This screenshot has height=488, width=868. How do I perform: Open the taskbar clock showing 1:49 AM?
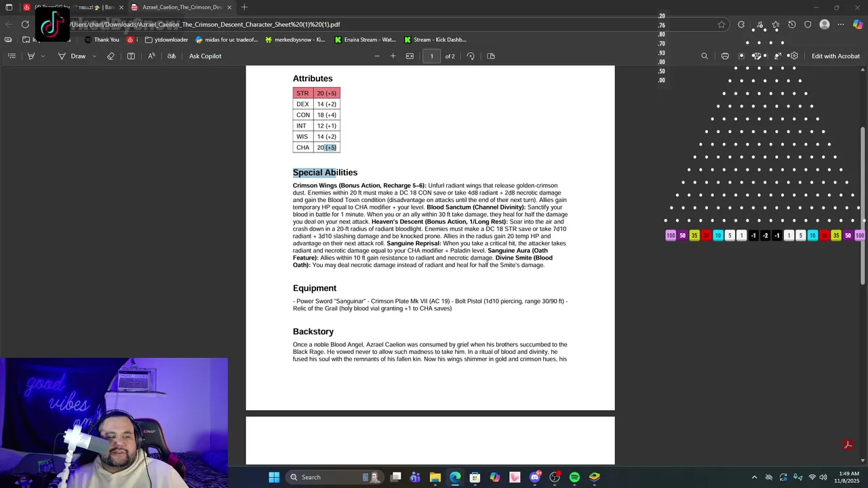pos(848,477)
